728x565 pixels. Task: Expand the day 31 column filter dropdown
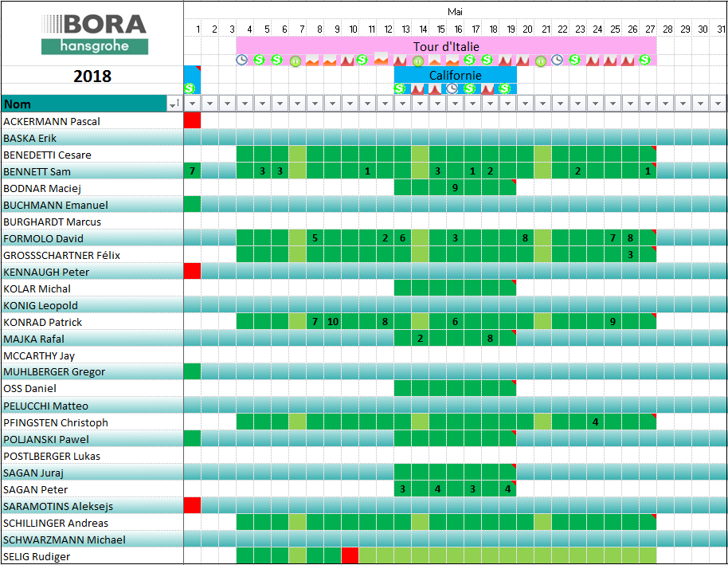click(718, 104)
